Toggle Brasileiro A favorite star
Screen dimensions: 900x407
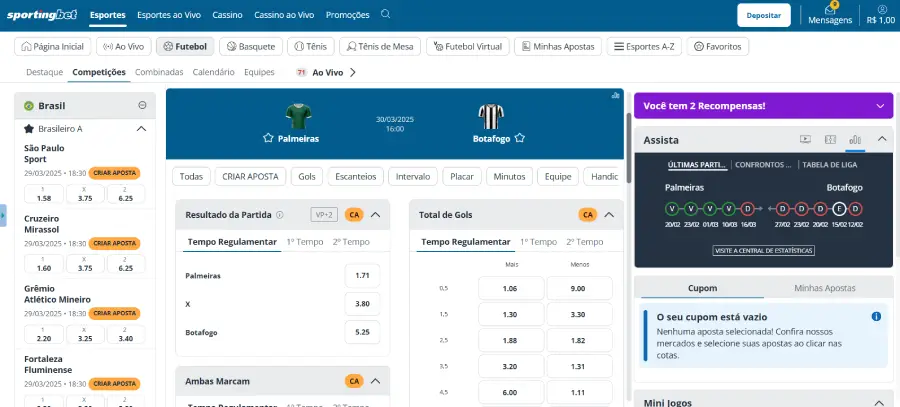click(x=29, y=129)
